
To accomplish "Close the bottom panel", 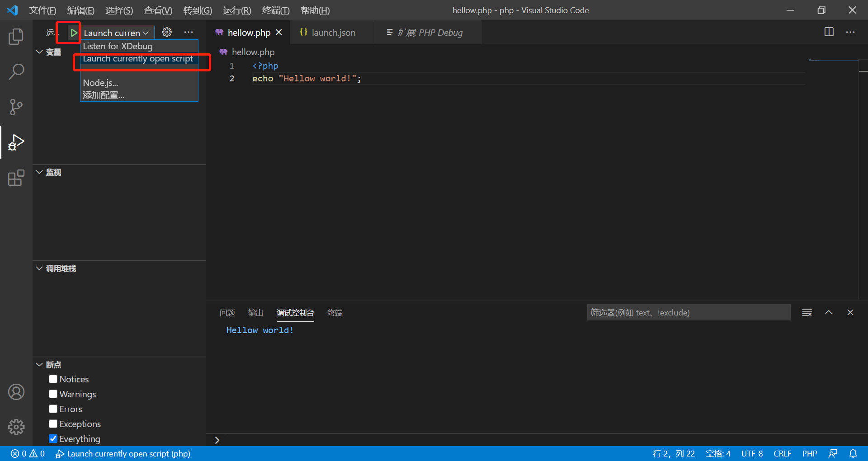I will click(850, 312).
